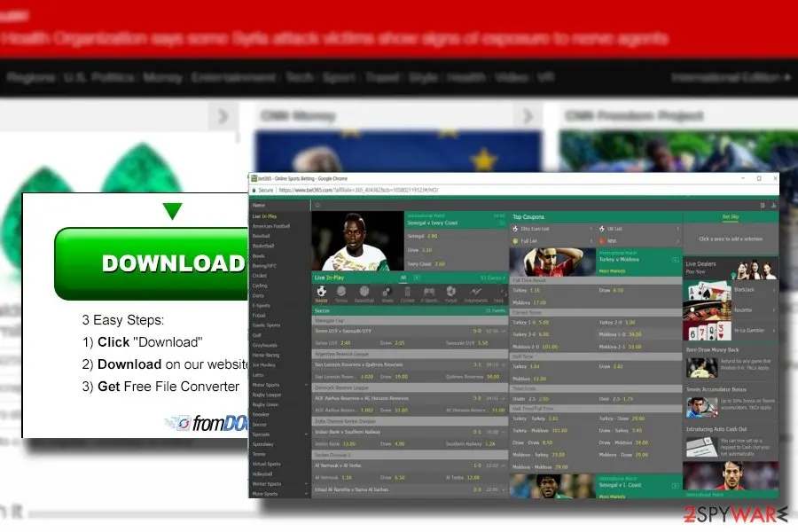
Task: Click live stream icon for Turkey v Moldova
Action: pos(676,260)
